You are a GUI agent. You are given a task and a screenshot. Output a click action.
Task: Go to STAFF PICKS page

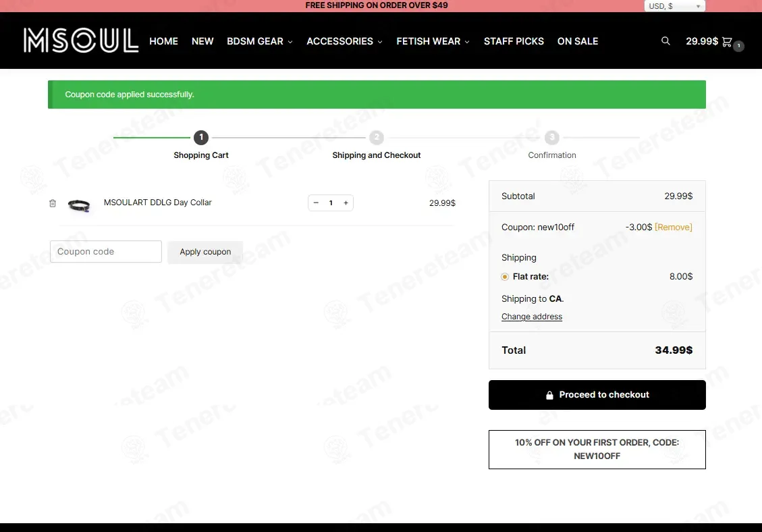[514, 41]
